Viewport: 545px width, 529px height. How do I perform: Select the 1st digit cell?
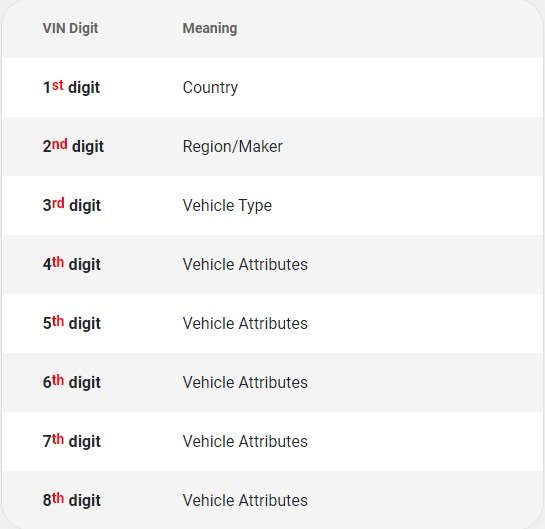(x=71, y=87)
